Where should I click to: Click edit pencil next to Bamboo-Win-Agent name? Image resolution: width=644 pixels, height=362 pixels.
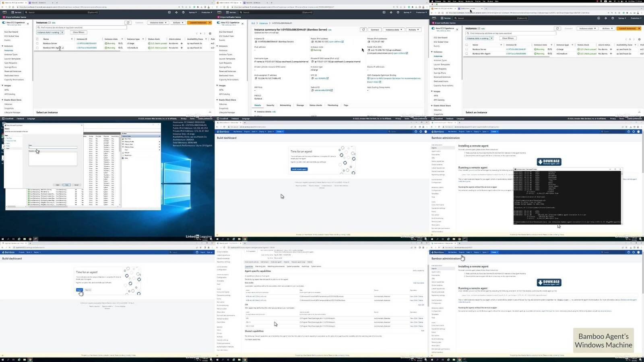63,48
